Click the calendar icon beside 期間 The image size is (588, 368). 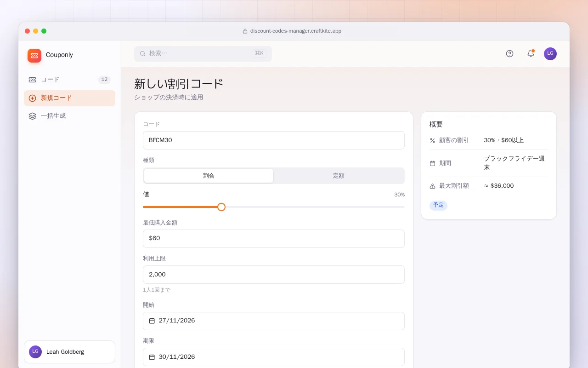coord(432,163)
